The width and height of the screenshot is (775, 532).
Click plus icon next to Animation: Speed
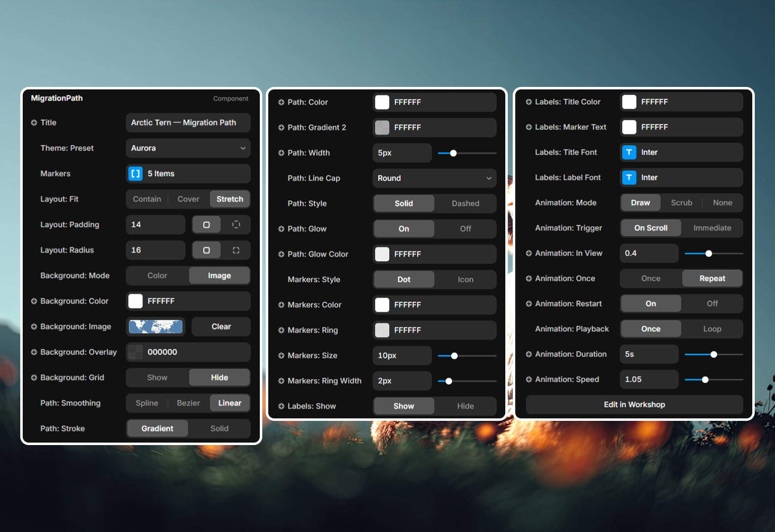(529, 380)
